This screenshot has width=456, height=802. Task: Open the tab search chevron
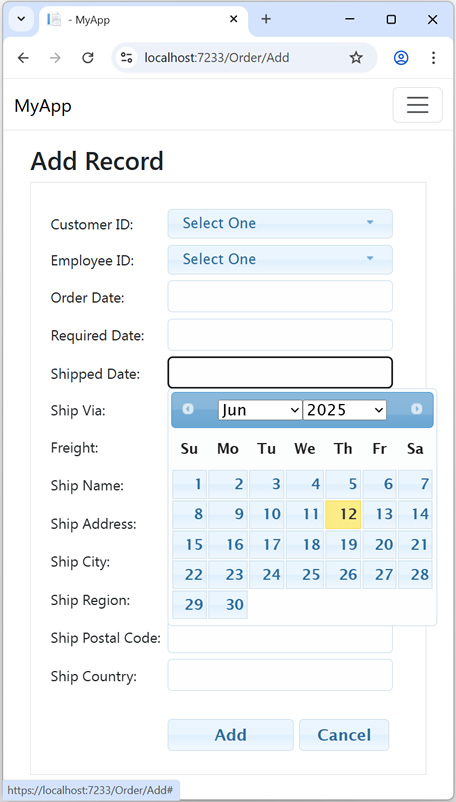21,19
